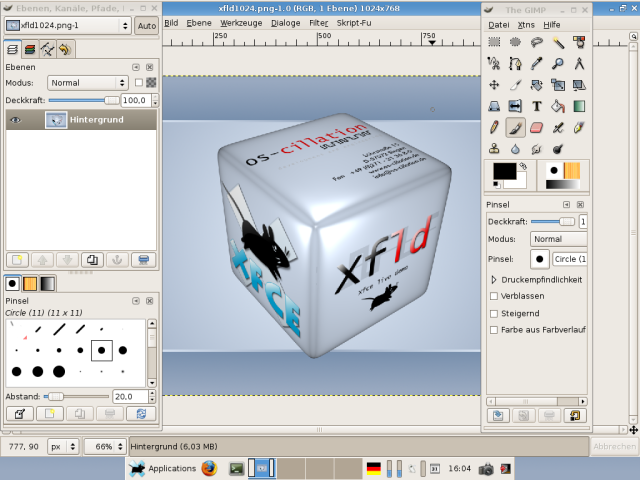Open the 66% zoom dropdown

click(105, 447)
